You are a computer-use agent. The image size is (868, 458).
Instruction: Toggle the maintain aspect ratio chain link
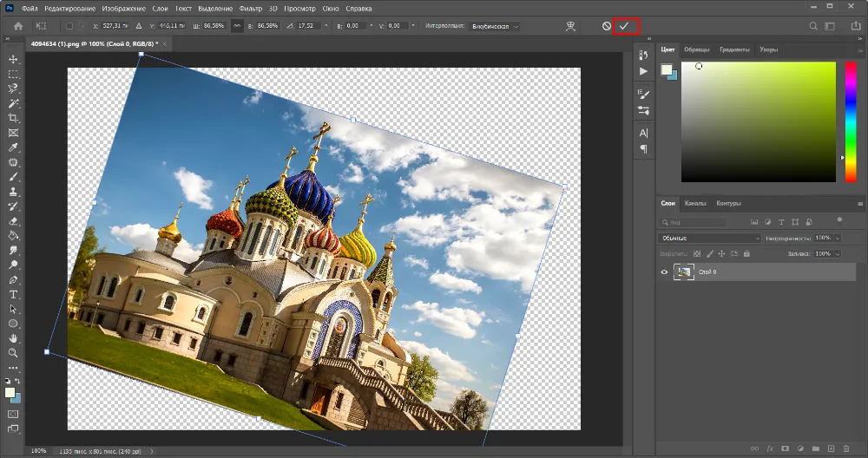[238, 26]
